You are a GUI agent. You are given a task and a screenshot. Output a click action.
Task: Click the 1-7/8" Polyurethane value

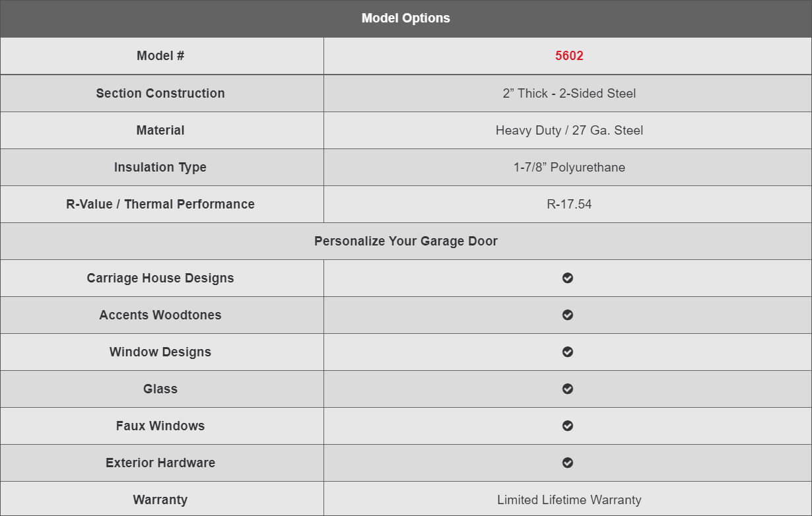[x=569, y=167]
